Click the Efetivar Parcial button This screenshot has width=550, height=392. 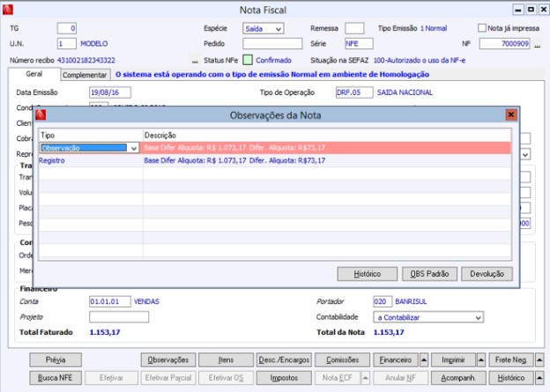pyautogui.click(x=168, y=378)
